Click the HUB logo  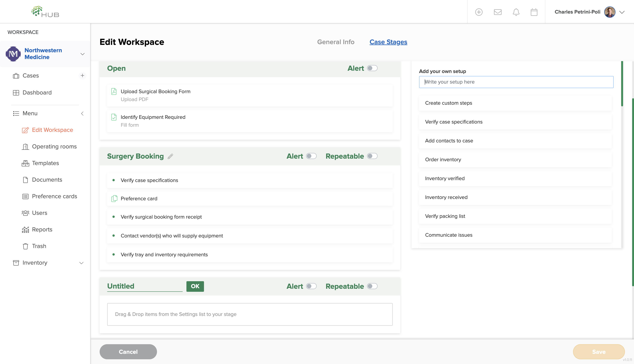pyautogui.click(x=45, y=12)
